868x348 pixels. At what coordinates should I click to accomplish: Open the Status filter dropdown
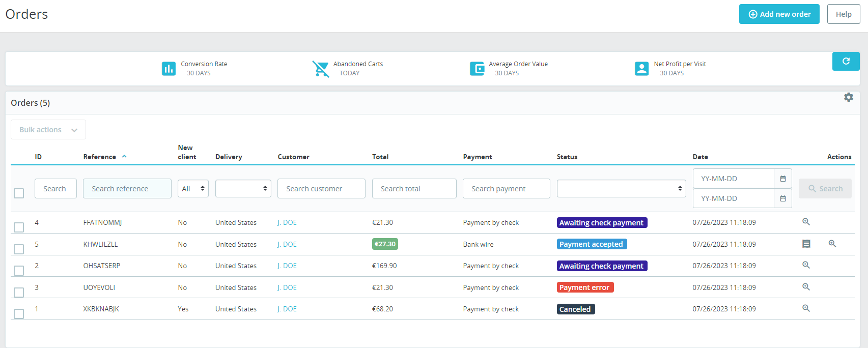tap(621, 189)
